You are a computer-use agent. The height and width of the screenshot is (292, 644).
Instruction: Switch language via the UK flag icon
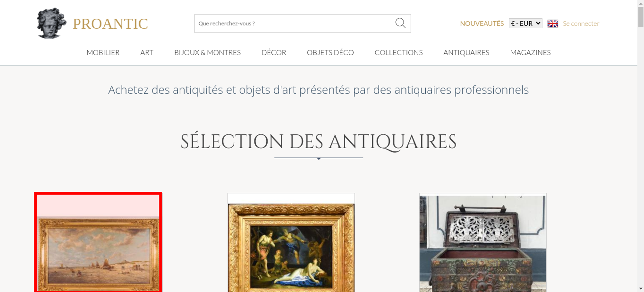(x=553, y=23)
